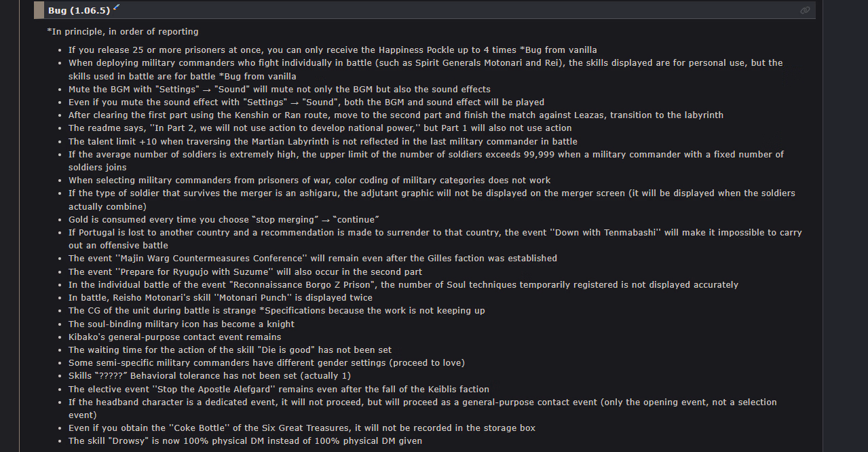
Task: Click the tan marker block left of heading
Action: [39, 10]
